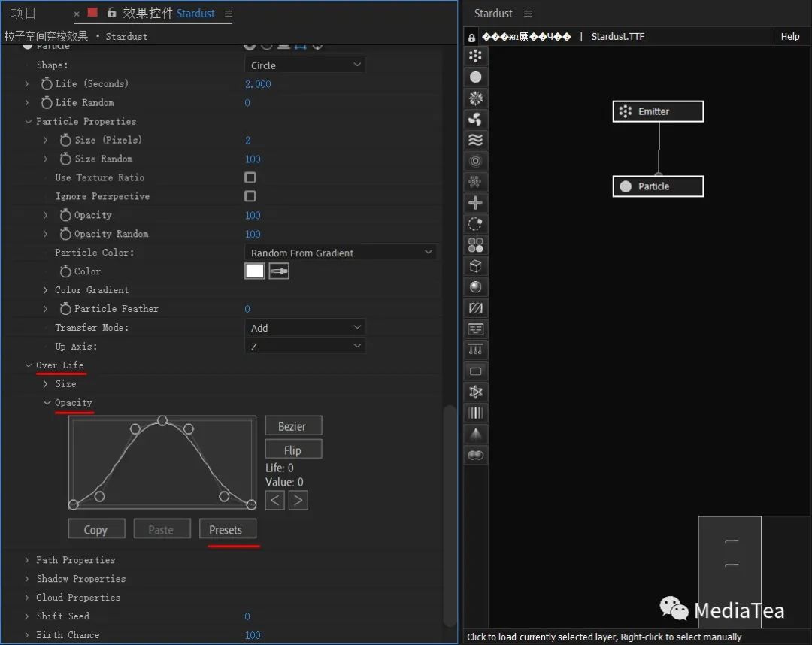The width and height of the screenshot is (812, 645).
Task: Click the starburst Replica icon in Stardust toolbar
Action: pyautogui.click(x=475, y=98)
